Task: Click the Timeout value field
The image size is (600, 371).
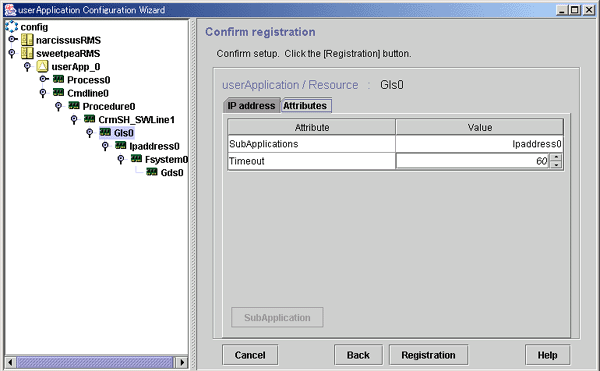Action: pyautogui.click(x=473, y=161)
